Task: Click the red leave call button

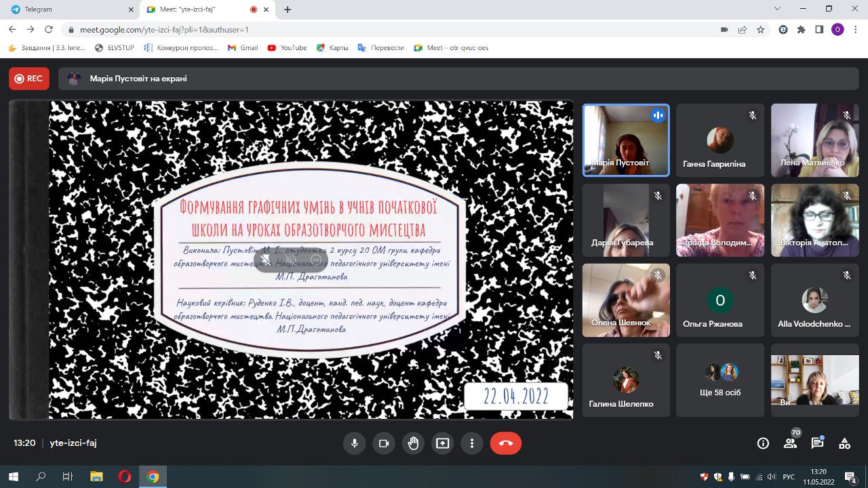Action: [x=505, y=443]
